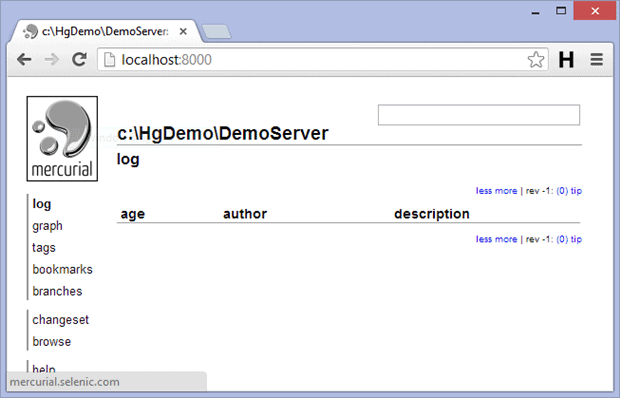This screenshot has height=398, width=620.
Task: Click the browser back arrow
Action: 24,60
